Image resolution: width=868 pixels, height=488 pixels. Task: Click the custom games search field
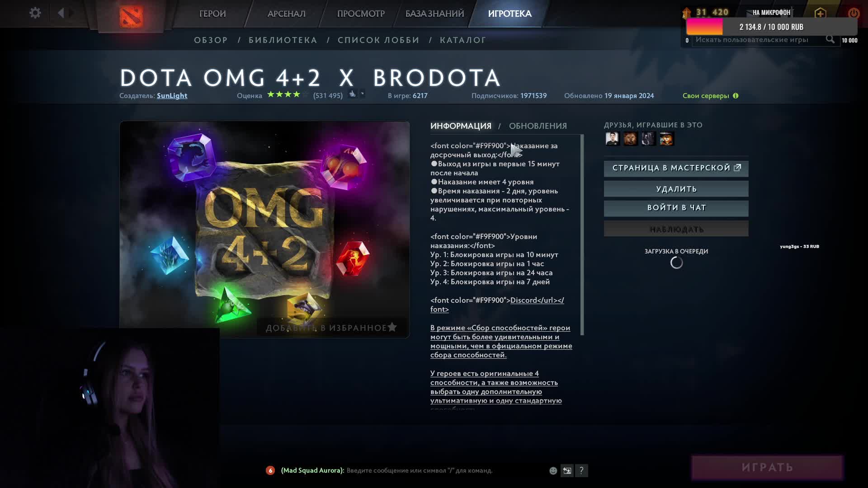[759, 40]
